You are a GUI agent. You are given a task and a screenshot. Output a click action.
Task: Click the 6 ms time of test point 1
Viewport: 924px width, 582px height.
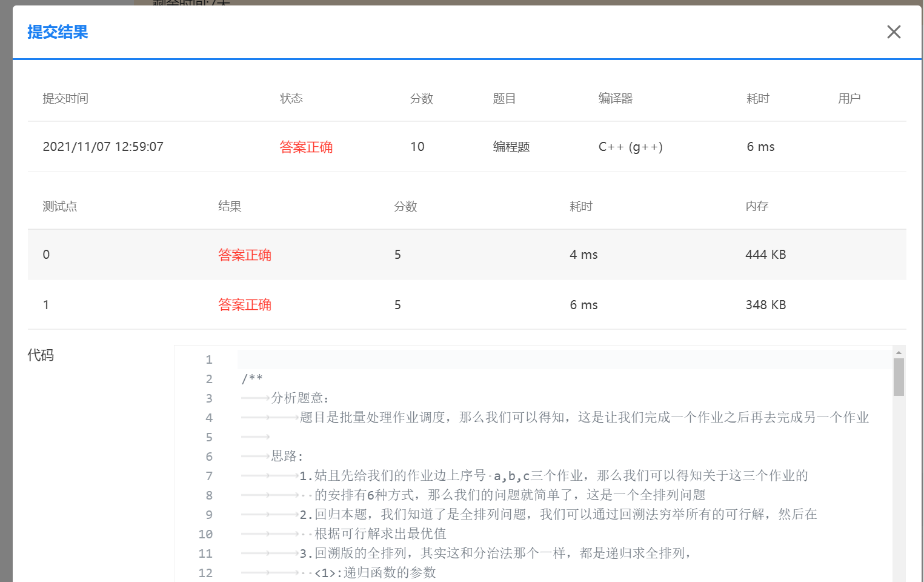click(x=583, y=305)
